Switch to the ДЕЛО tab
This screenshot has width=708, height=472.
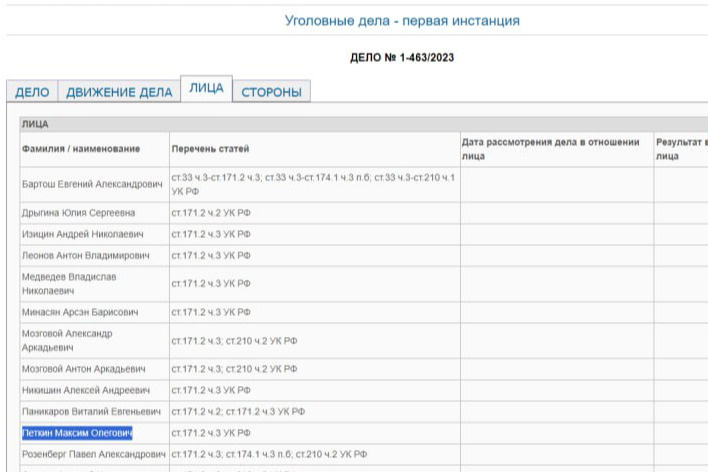coord(32,92)
